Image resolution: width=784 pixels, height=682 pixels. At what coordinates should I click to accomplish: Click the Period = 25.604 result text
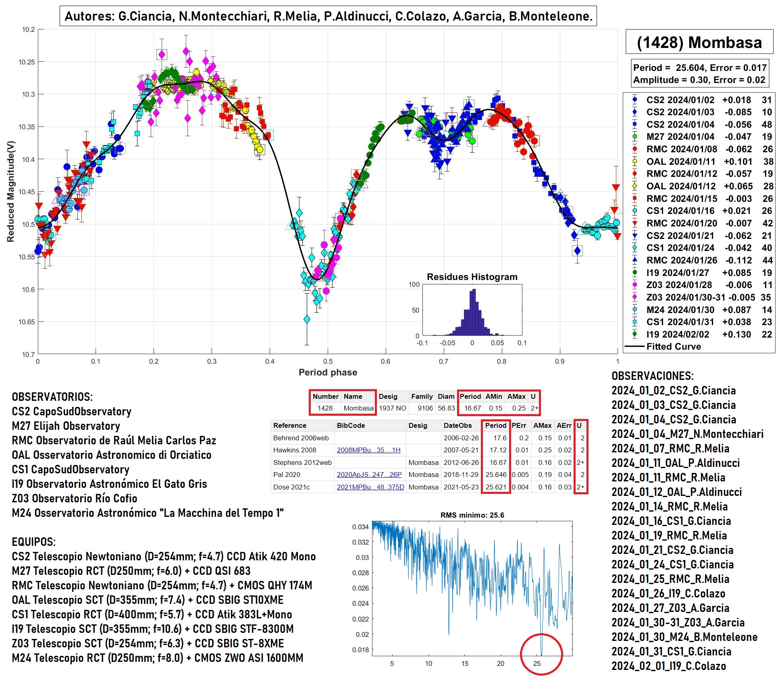pos(700,68)
